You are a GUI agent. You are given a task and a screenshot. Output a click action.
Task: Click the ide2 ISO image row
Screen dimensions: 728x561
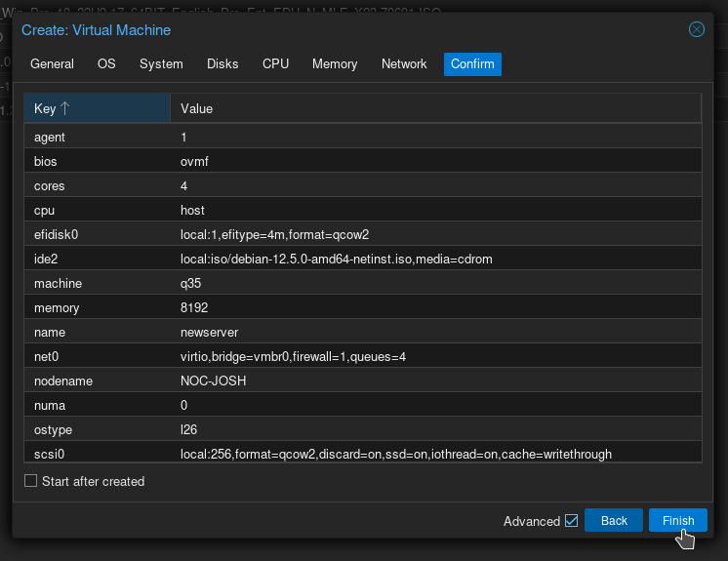tap(362, 259)
